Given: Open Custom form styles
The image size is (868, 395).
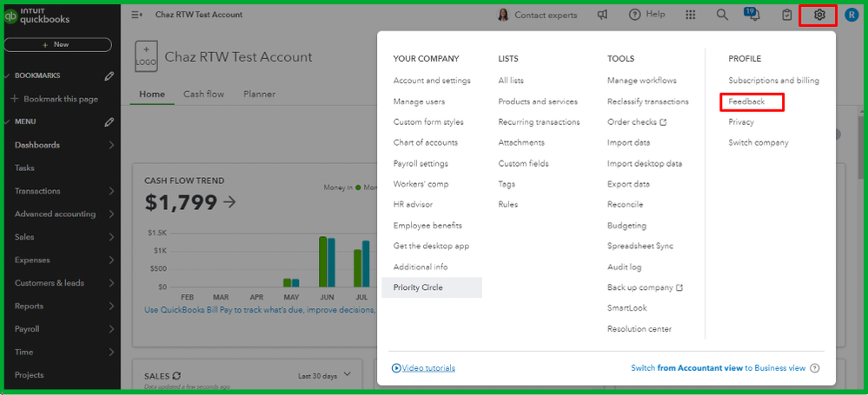Looking at the screenshot, I should click(428, 122).
